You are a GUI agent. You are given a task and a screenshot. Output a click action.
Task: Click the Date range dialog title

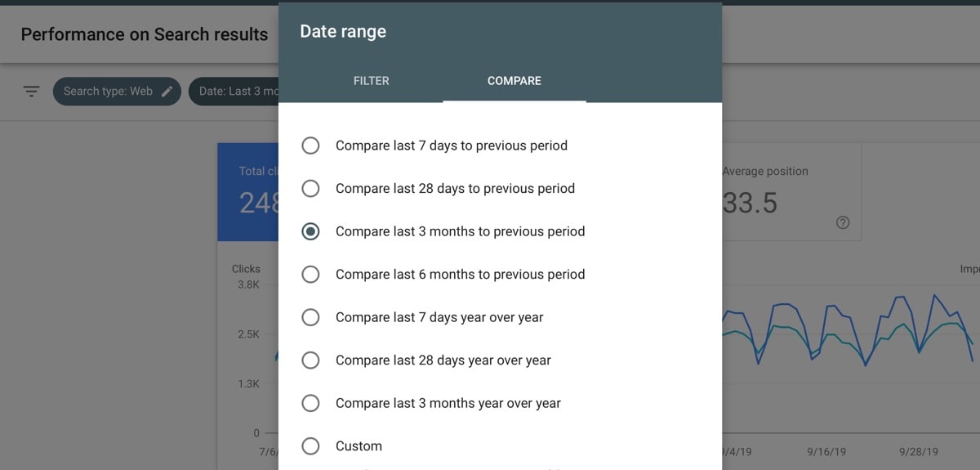point(343,32)
